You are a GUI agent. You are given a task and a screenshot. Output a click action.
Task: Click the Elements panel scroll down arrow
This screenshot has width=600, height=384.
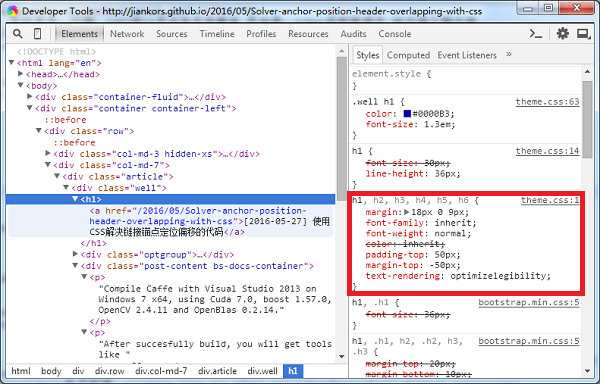pos(342,356)
